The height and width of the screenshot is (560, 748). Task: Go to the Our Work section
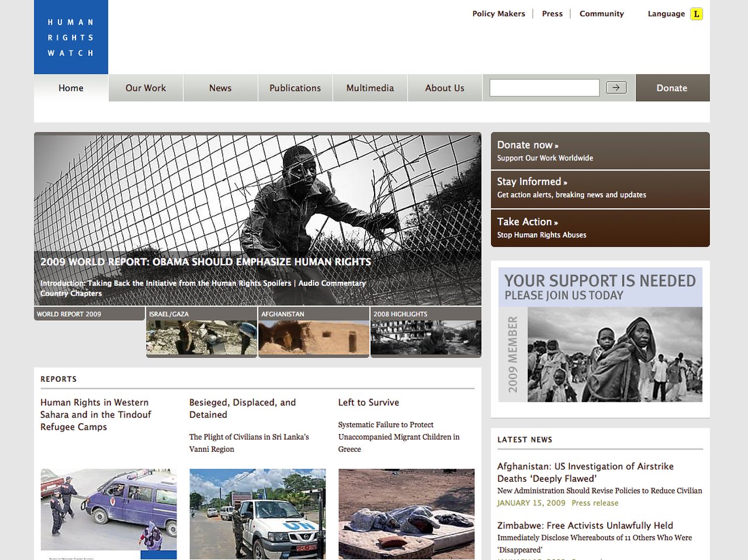point(146,88)
